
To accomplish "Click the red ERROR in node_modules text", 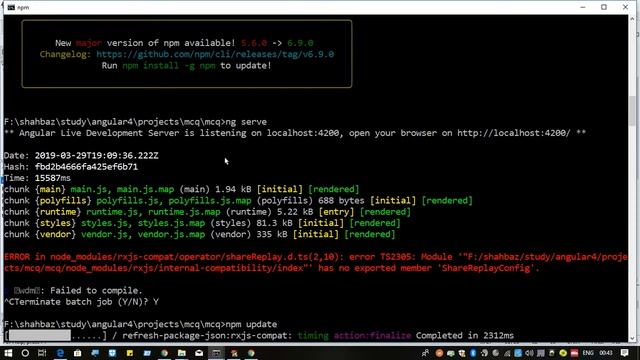I will (x=316, y=262).
